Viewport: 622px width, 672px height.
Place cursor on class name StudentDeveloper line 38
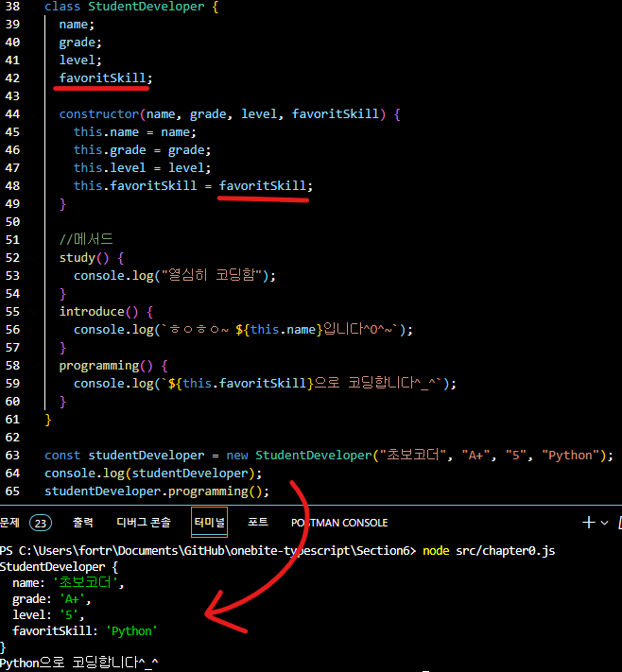[147, 7]
